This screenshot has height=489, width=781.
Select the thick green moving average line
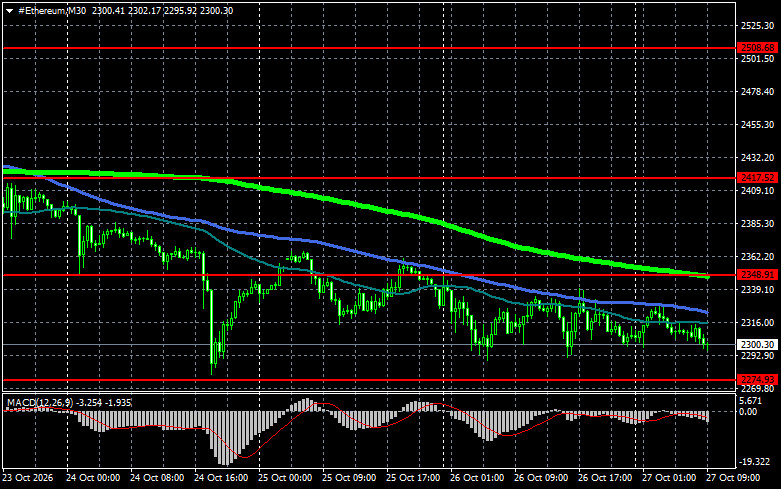coord(349,203)
